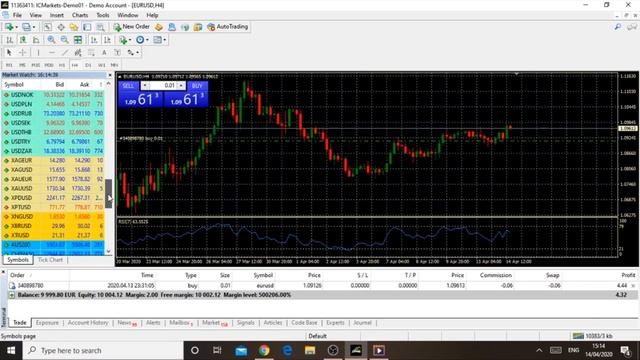Open a new chart window icon
The width and height of the screenshot is (640, 360).
pos(9,27)
